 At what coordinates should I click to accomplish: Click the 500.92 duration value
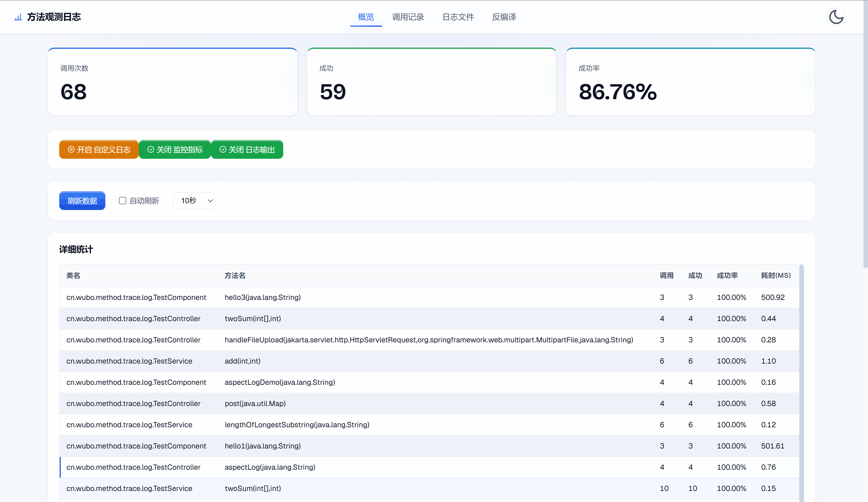[773, 297]
